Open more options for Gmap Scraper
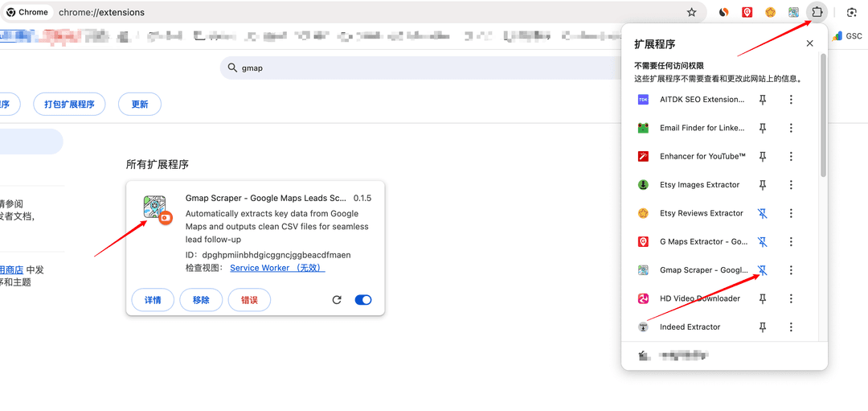 click(x=791, y=269)
